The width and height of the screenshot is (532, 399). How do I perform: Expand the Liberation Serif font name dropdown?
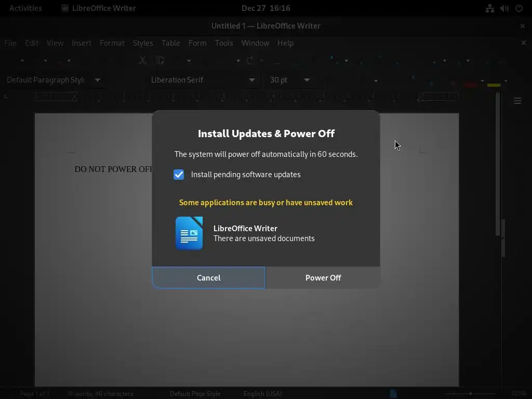tap(252, 80)
